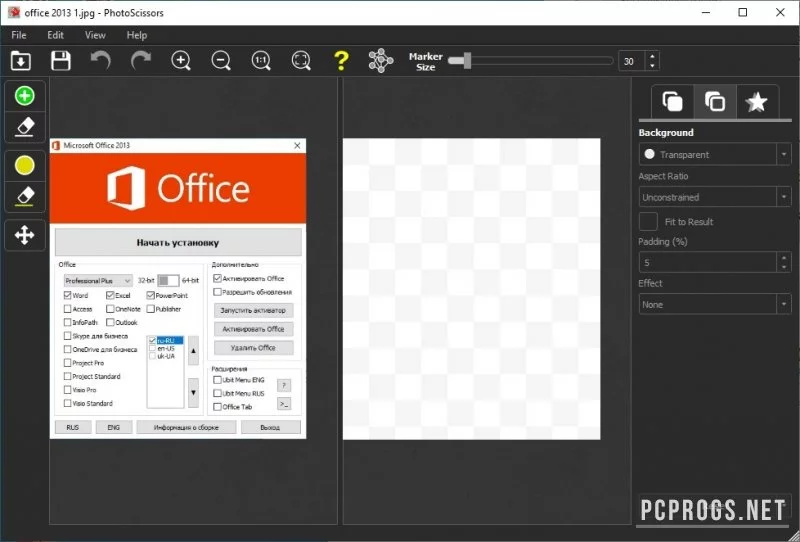Check the Ubit Menu ENG checkbox
800x542 pixels.
pos(217,380)
